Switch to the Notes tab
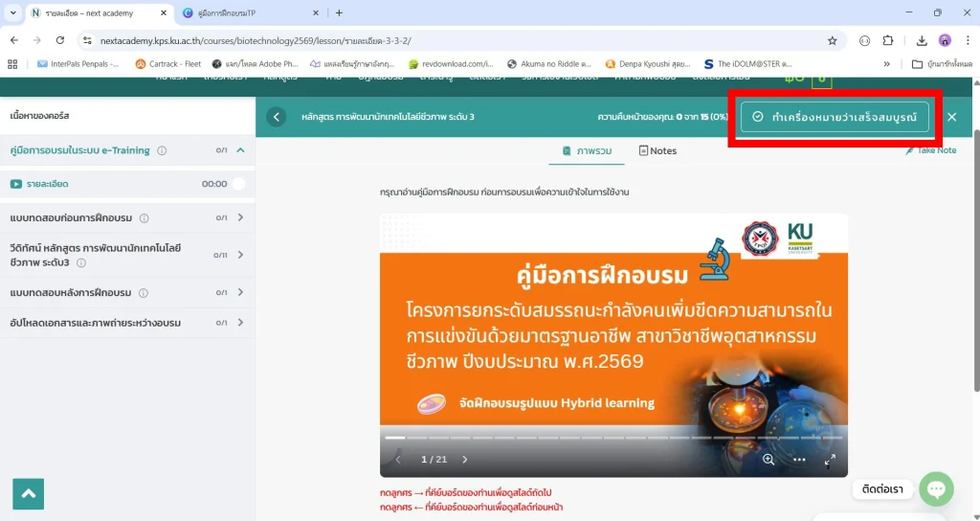Image resolution: width=980 pixels, height=521 pixels. coord(657,150)
